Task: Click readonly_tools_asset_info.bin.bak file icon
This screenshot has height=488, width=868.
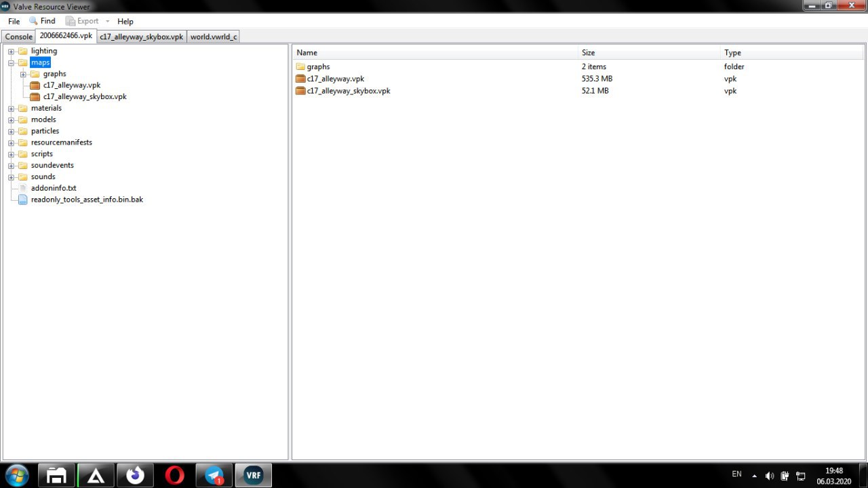Action: 23,200
